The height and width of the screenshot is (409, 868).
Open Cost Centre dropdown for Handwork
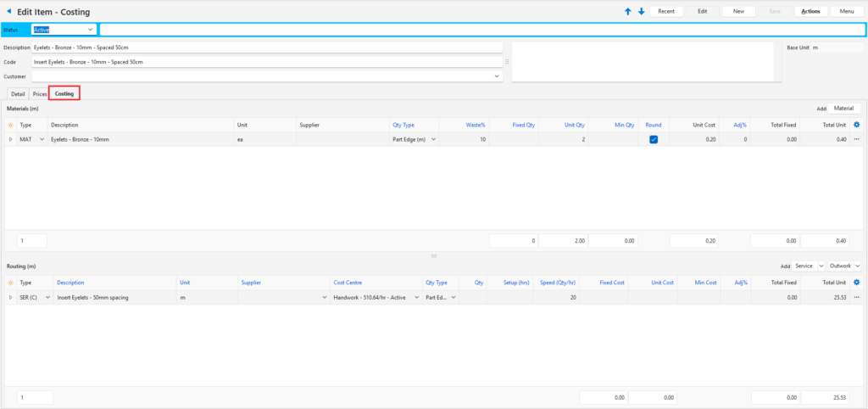pos(416,297)
